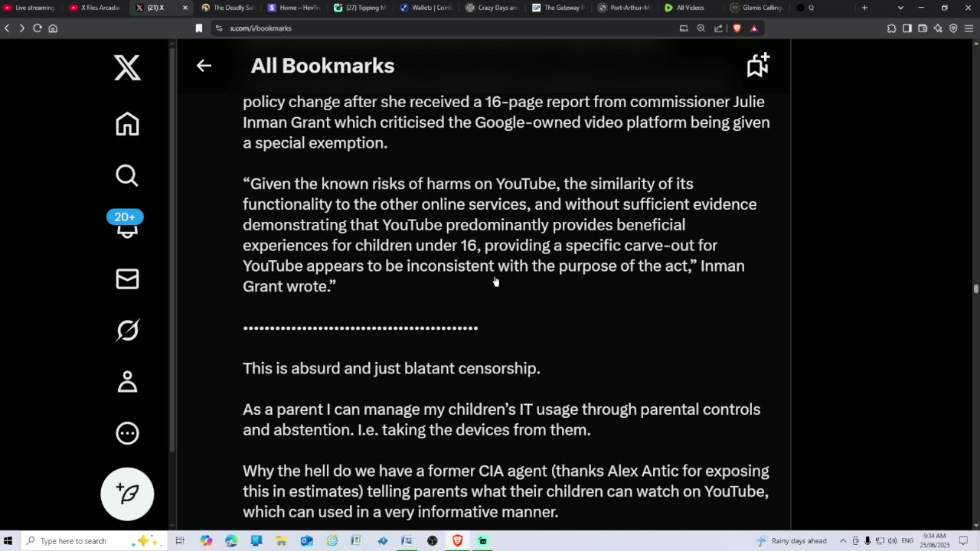Image resolution: width=980 pixels, height=551 pixels.
Task: Open Task View on the taskbar
Action: (x=180, y=541)
